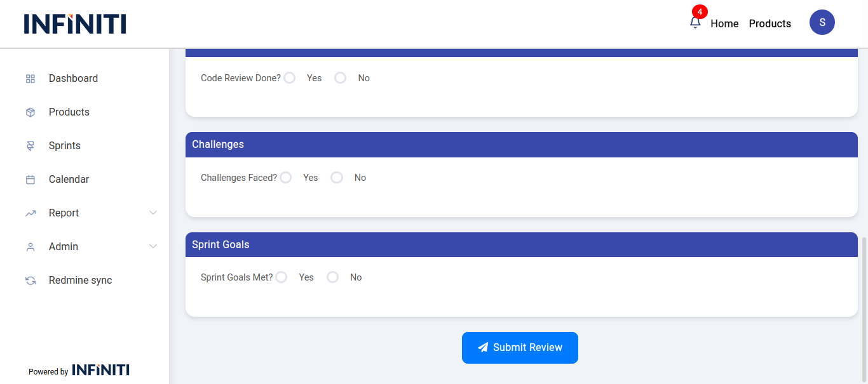Open Products in top navigation
Image resolution: width=868 pixels, height=384 pixels.
[x=770, y=23]
